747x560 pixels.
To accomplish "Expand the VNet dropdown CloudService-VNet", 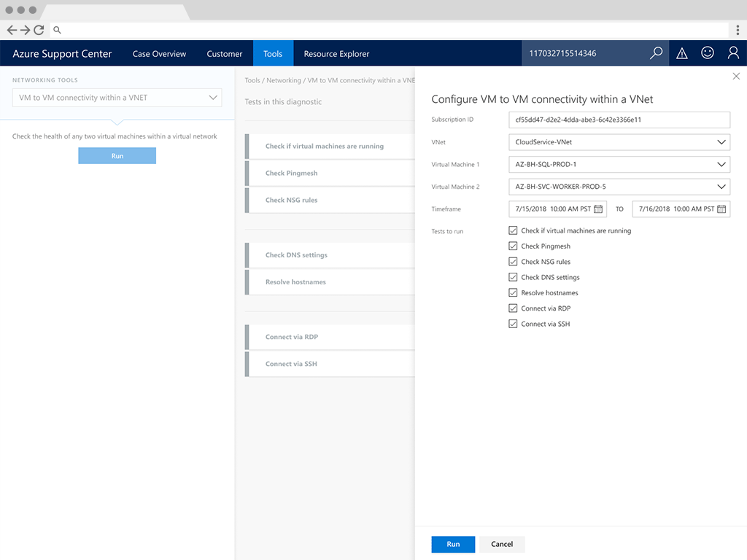I will (x=619, y=142).
